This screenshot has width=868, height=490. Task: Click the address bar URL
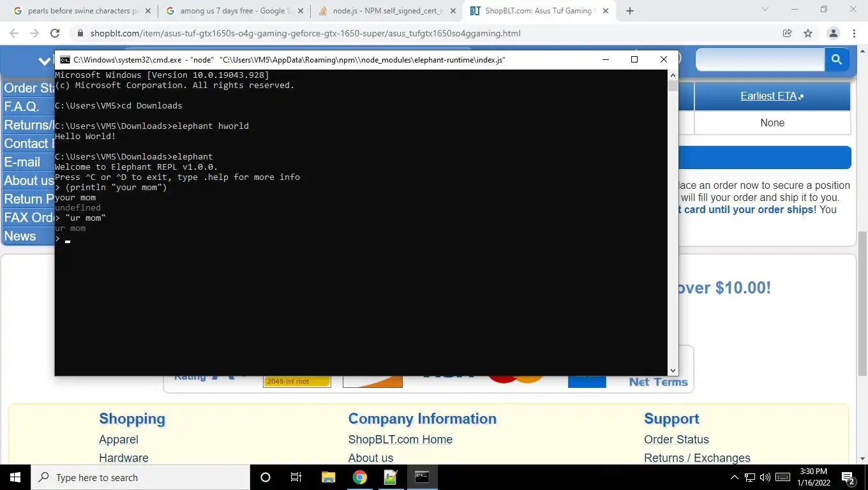pyautogui.click(x=305, y=33)
